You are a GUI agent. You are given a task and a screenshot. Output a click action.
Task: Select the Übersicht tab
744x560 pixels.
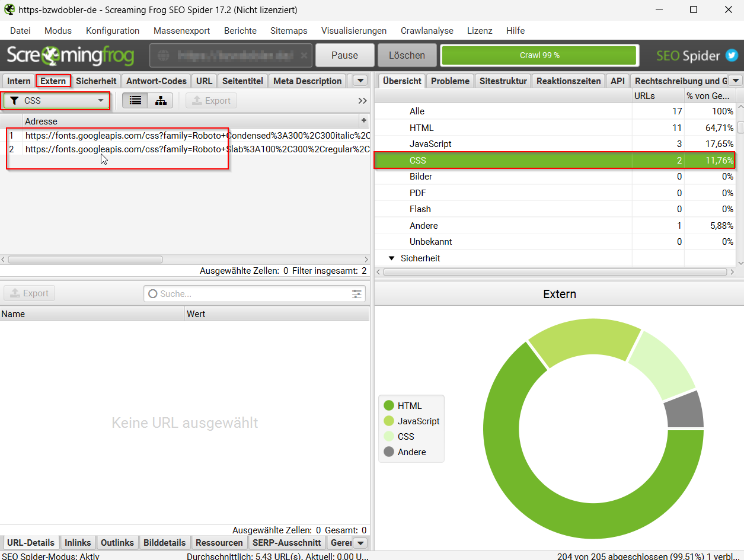(x=402, y=81)
